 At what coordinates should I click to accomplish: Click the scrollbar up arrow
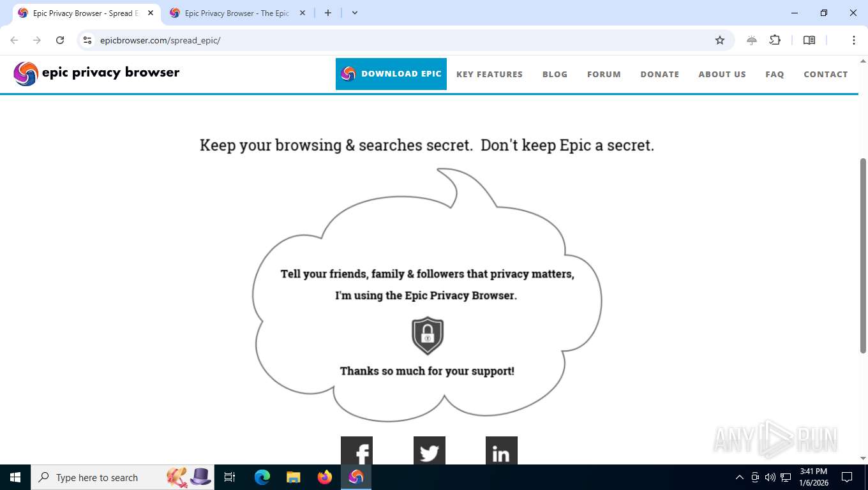[863, 60]
